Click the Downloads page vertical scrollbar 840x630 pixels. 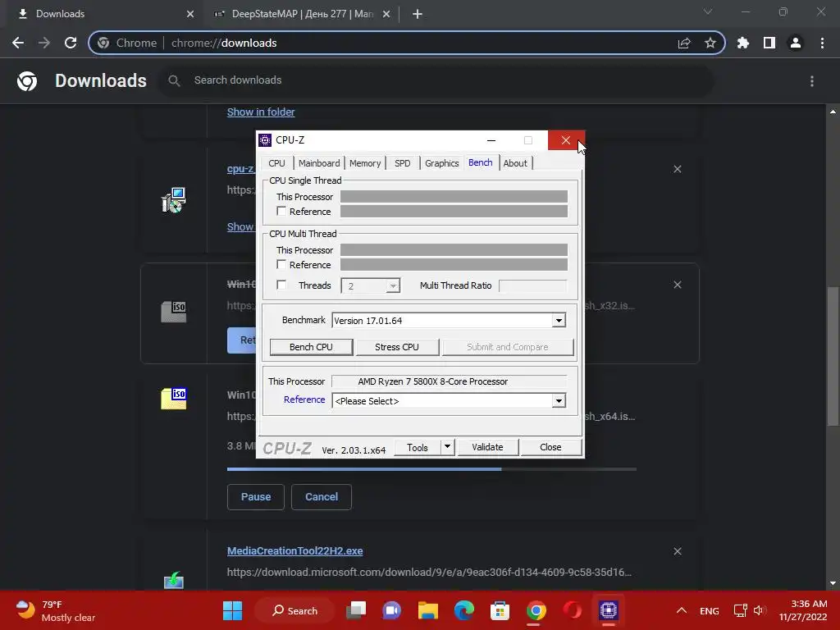[833, 356]
